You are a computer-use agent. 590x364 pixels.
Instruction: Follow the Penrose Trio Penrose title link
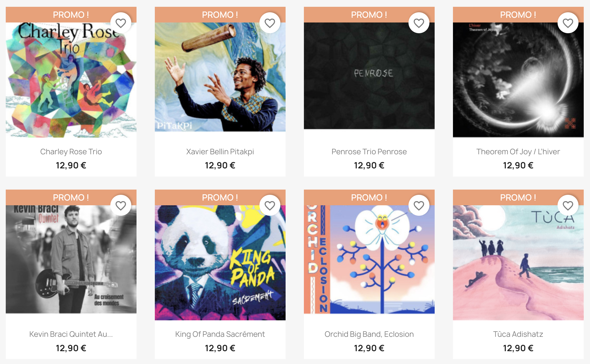(369, 152)
